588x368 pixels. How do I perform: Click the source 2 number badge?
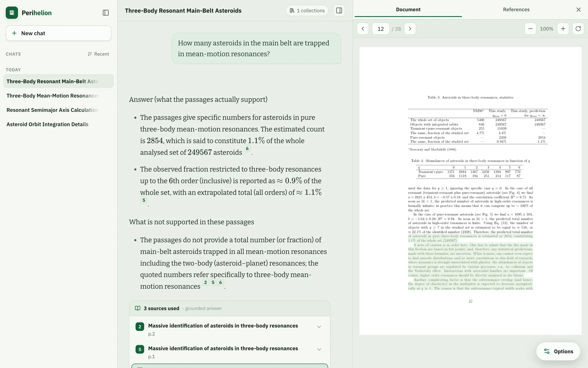(140, 327)
